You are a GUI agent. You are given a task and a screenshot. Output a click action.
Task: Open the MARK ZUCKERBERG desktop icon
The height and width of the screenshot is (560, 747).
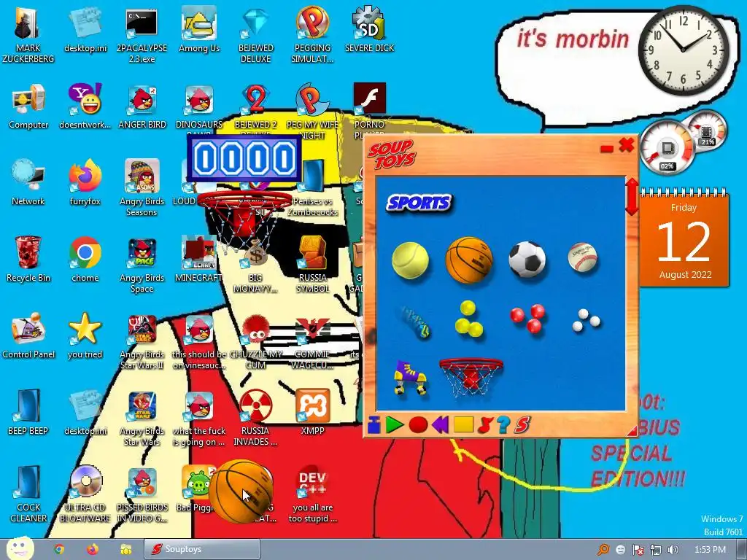[28, 36]
